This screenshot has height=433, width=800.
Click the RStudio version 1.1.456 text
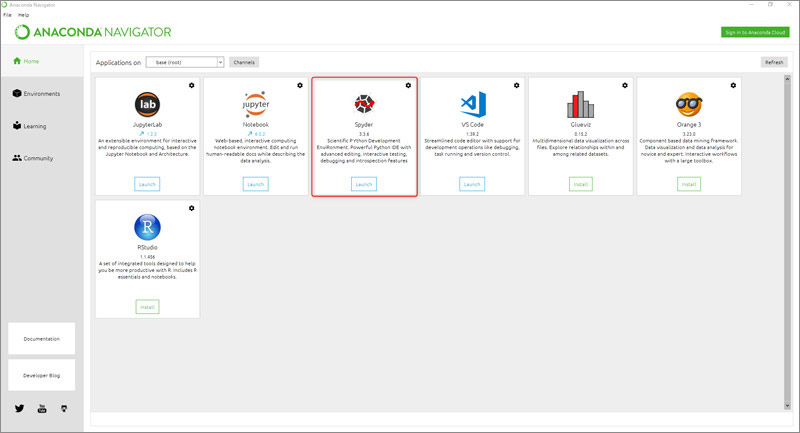(x=147, y=257)
